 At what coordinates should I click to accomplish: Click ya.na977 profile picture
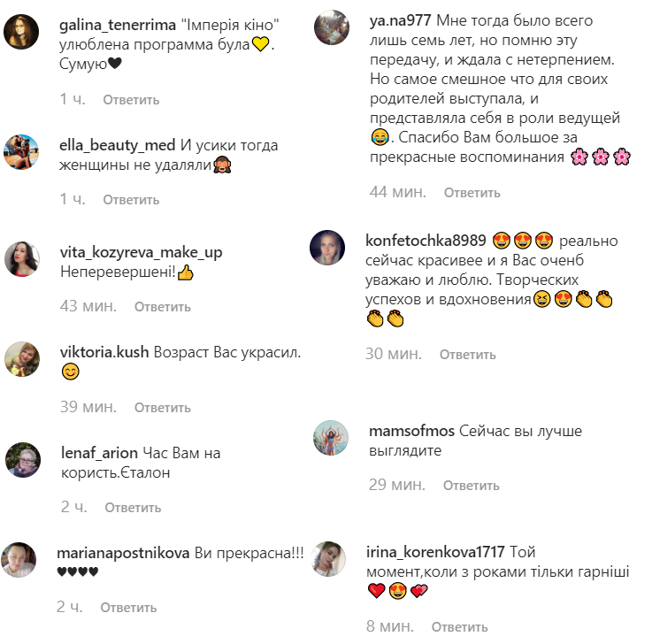[x=332, y=27]
